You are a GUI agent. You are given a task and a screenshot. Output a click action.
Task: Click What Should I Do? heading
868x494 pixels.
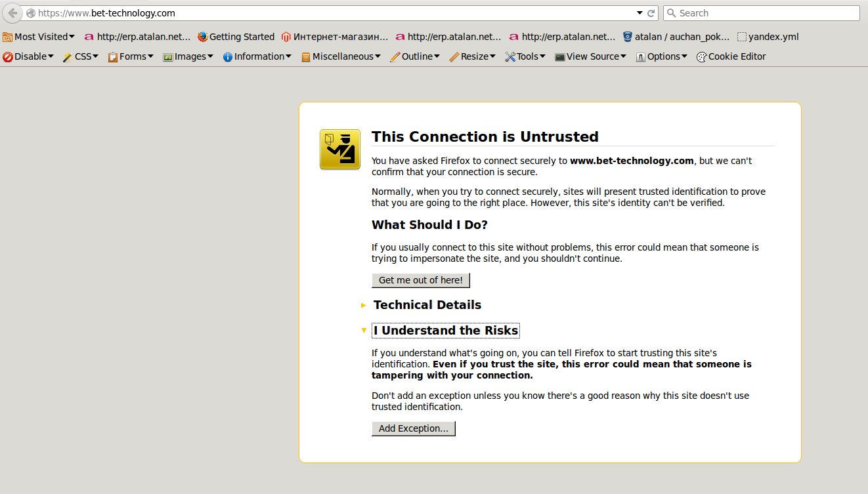(430, 225)
